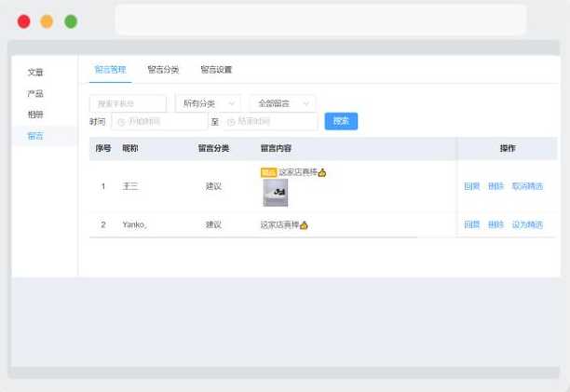Open the 所有分类 dropdown
570x392 pixels.
click(208, 104)
